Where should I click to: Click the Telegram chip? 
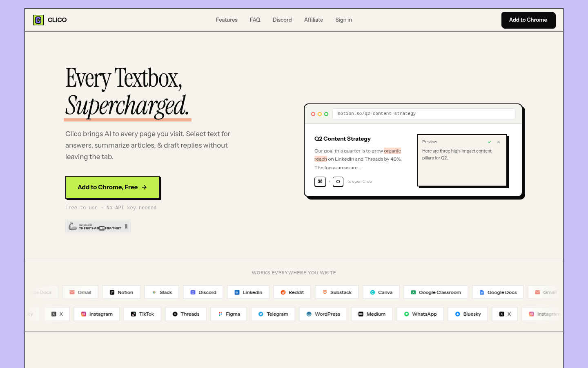(x=273, y=314)
